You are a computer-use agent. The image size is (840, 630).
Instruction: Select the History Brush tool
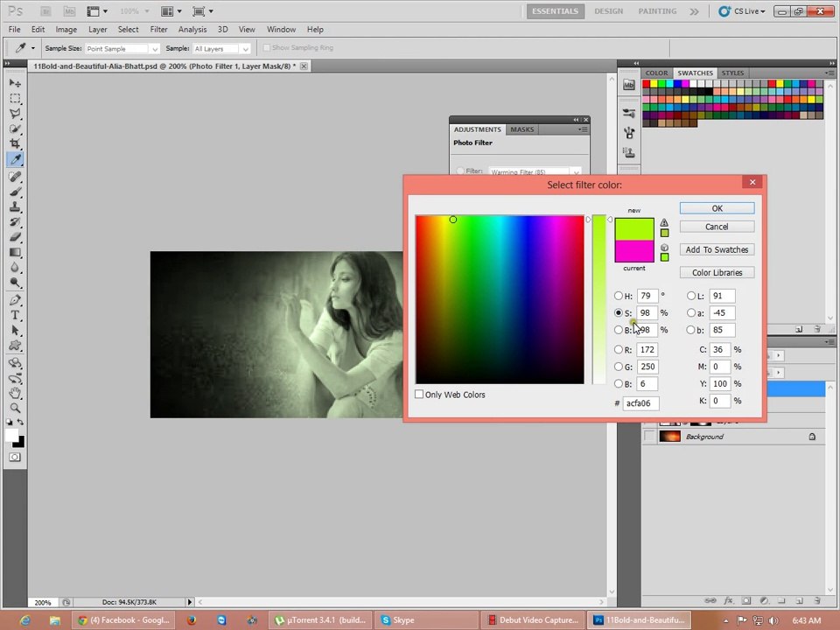15,221
